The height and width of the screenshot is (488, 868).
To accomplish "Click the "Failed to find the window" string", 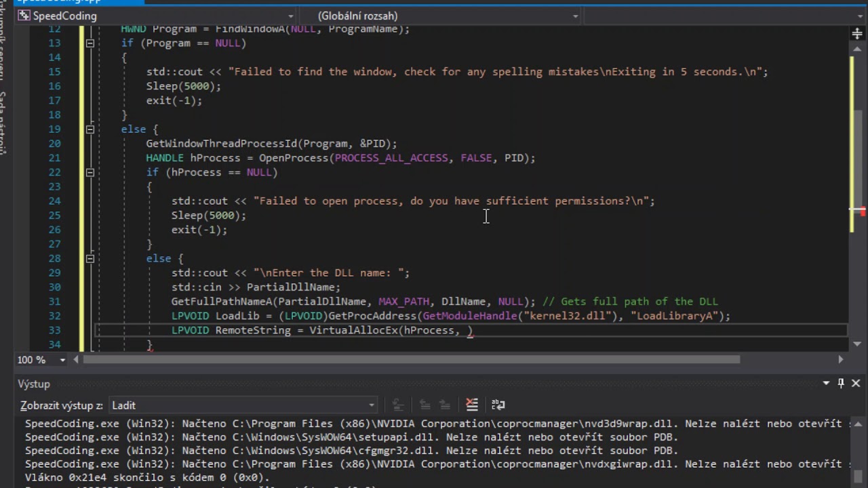I will point(495,72).
